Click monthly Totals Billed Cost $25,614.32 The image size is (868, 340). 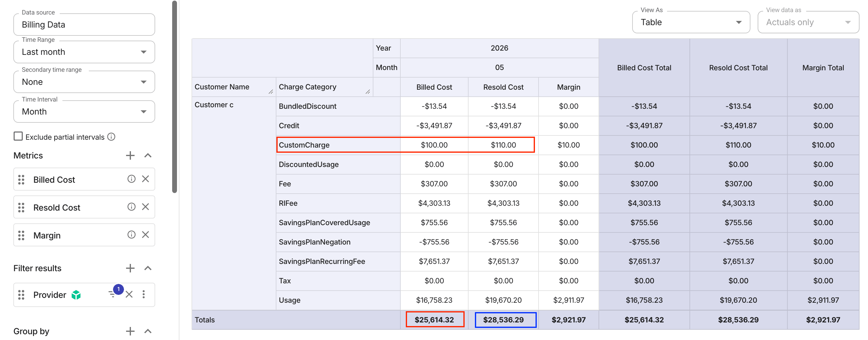coord(434,320)
